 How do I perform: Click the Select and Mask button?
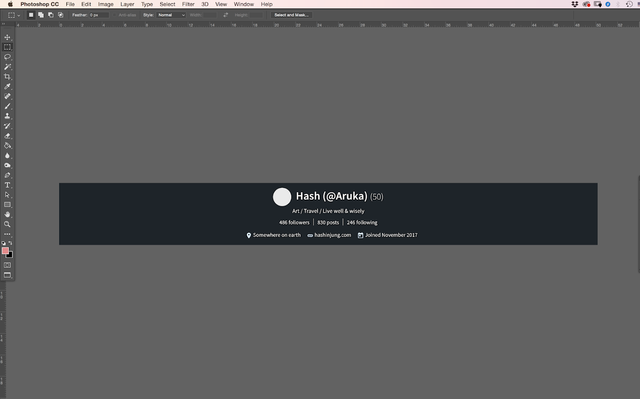pyautogui.click(x=291, y=15)
